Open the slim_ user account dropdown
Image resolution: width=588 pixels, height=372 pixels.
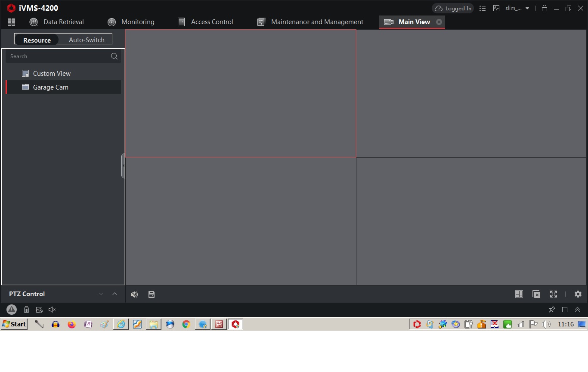click(x=517, y=8)
